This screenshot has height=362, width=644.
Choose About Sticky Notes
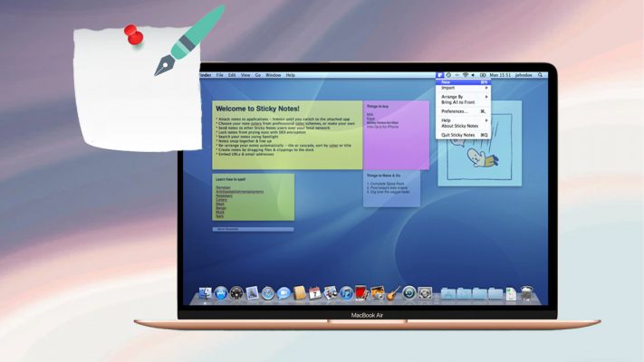463,126
